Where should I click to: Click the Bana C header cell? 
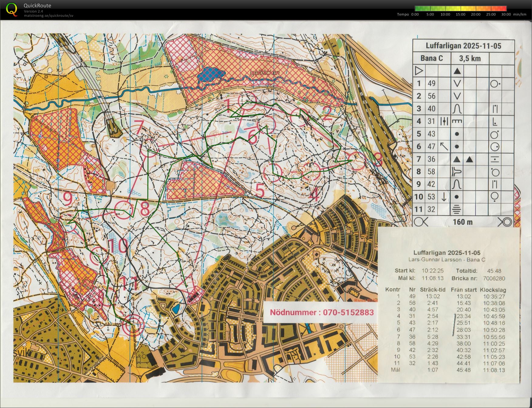click(431, 58)
